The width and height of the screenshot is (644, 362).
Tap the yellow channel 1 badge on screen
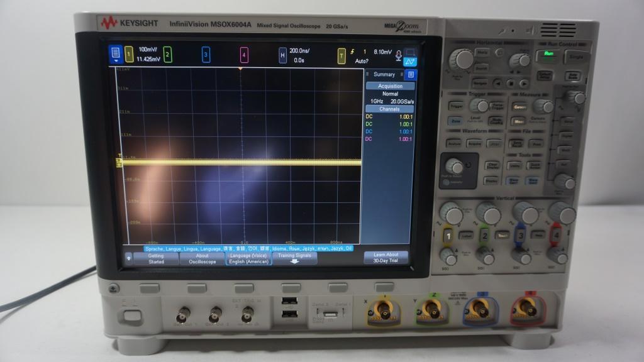pos(129,54)
